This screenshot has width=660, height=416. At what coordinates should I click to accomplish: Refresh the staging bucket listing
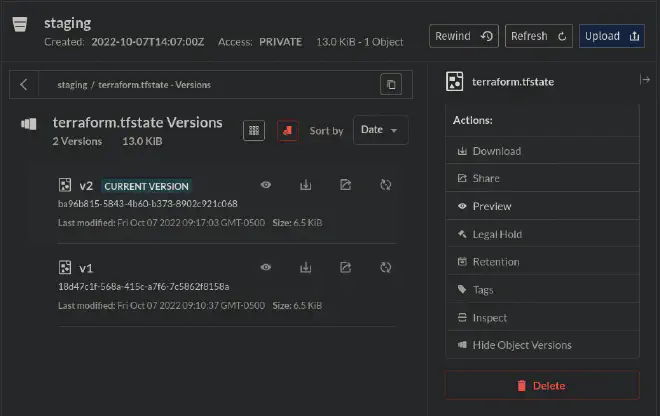coord(538,36)
